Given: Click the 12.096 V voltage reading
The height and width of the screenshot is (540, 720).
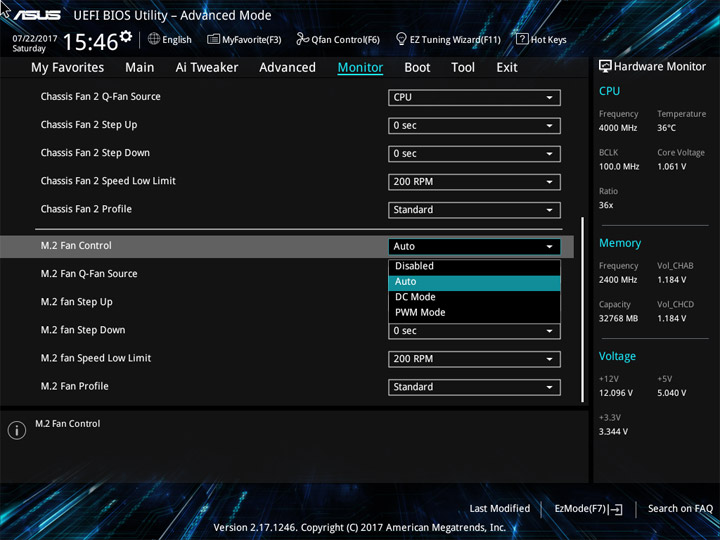Looking at the screenshot, I should [x=616, y=394].
